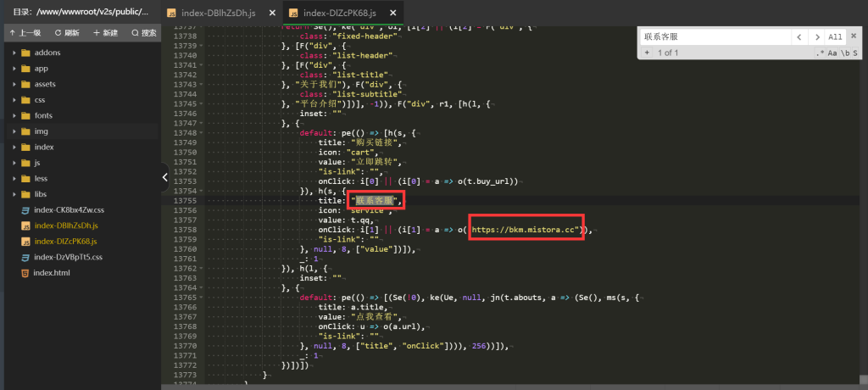Image resolution: width=868 pixels, height=390 pixels.
Task: Expand the app folder arrow
Action: click(14, 69)
